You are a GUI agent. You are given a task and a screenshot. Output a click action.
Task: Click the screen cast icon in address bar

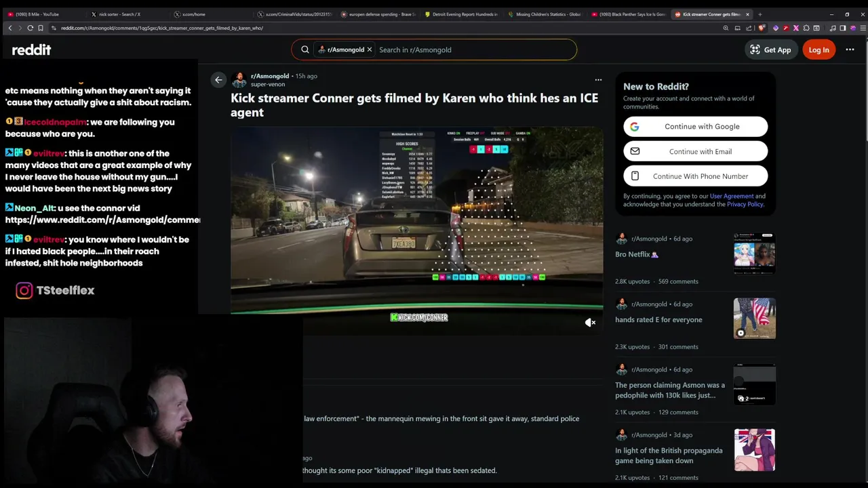click(x=737, y=28)
